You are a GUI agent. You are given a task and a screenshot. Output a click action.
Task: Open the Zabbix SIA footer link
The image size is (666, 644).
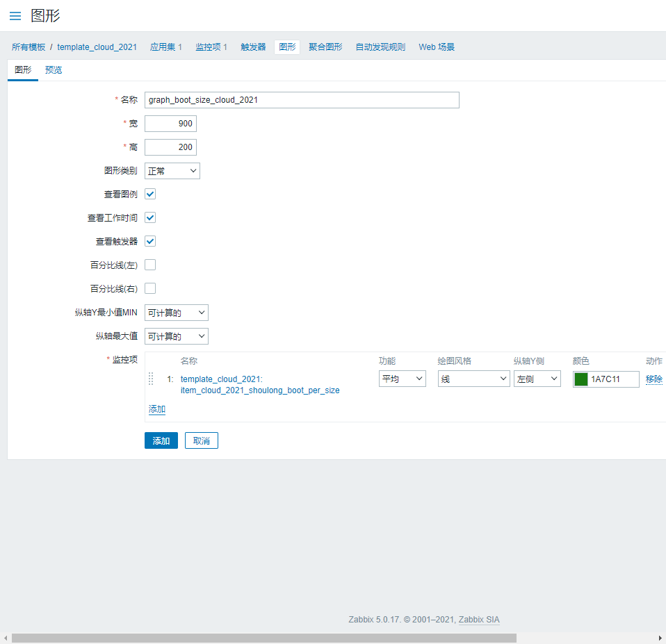click(x=479, y=620)
